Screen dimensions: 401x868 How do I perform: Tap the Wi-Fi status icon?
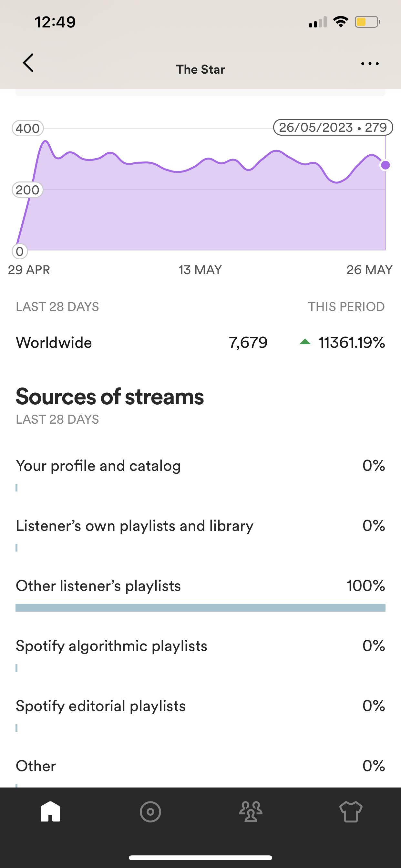(x=341, y=22)
